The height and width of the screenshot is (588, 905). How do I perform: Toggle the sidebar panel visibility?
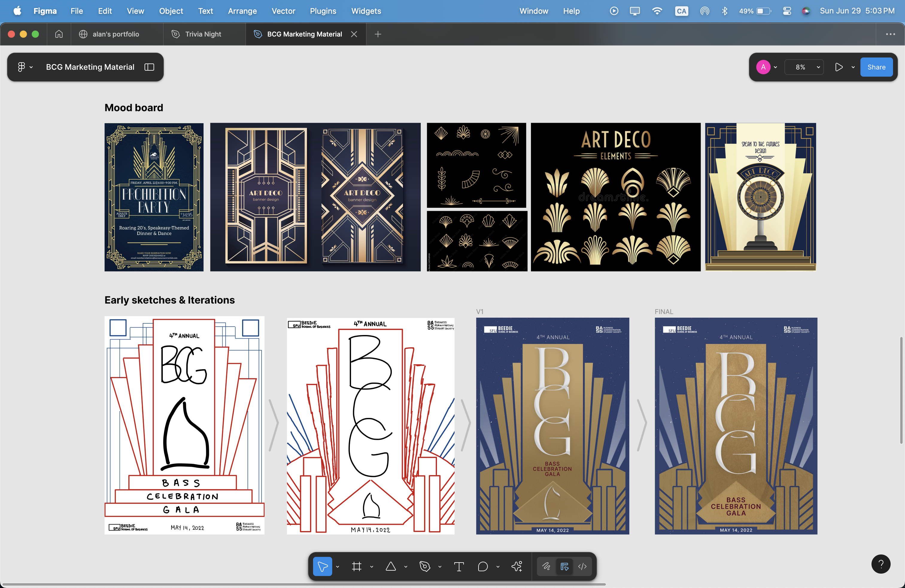pos(149,67)
